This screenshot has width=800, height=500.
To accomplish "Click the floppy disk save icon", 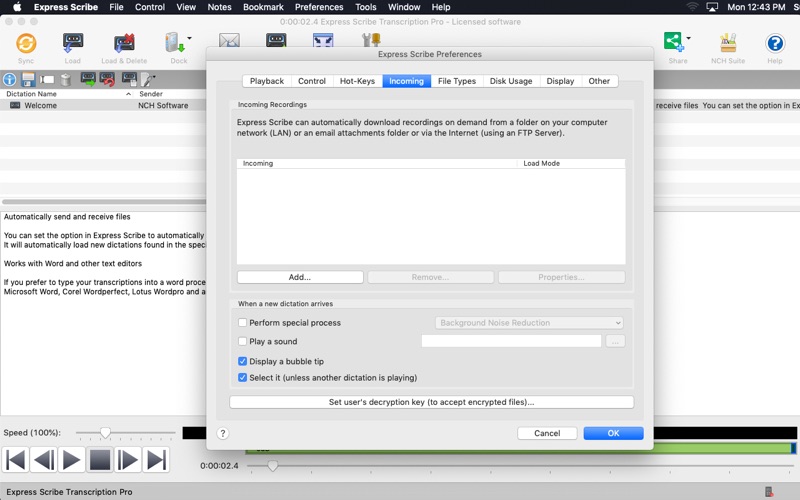I will tap(28, 79).
